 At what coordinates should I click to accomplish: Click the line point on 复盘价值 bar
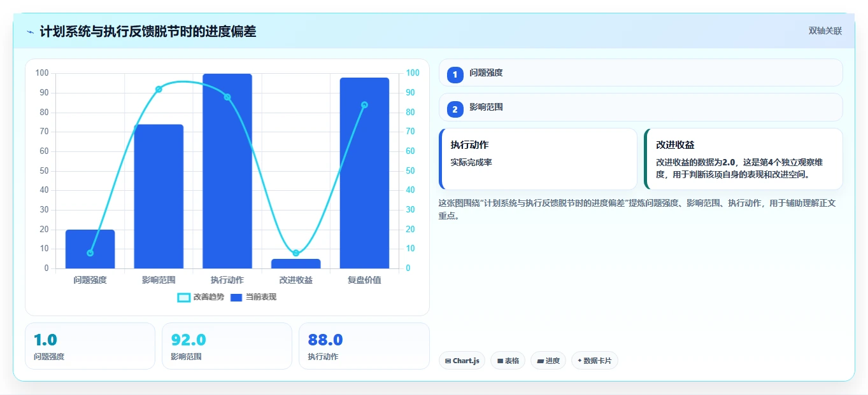point(364,105)
